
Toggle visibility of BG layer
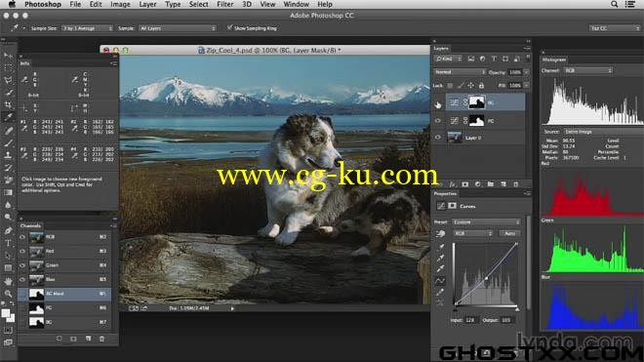coord(438,103)
